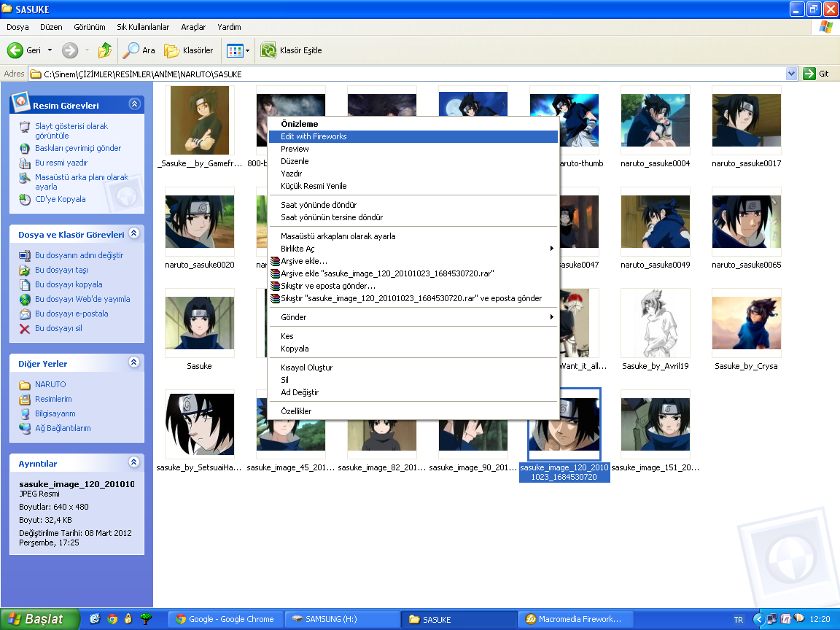Expand the address bar dropdown
840x630 pixels.
[791, 74]
